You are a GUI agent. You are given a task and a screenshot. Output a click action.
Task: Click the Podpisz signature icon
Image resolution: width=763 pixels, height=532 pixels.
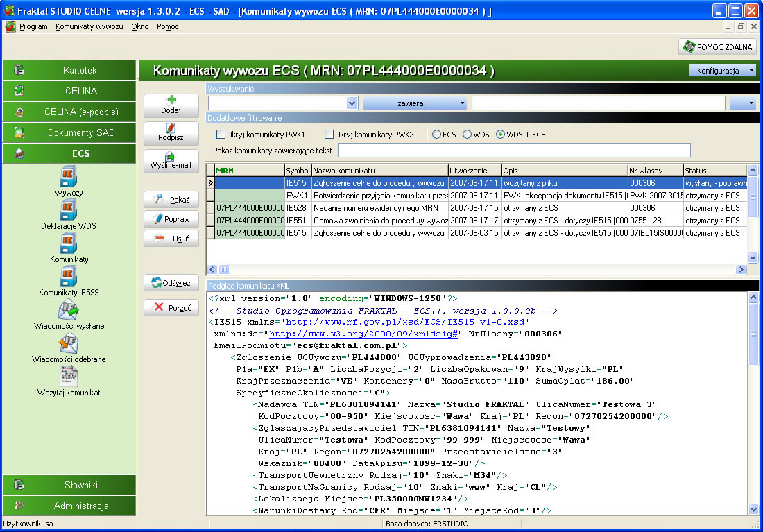[x=171, y=128]
